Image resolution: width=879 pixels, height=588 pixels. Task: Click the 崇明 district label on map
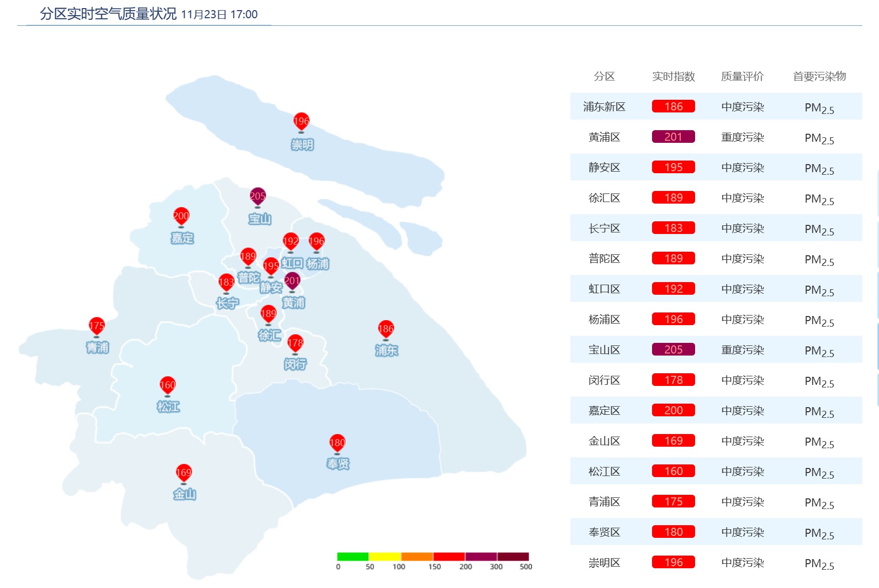[302, 145]
